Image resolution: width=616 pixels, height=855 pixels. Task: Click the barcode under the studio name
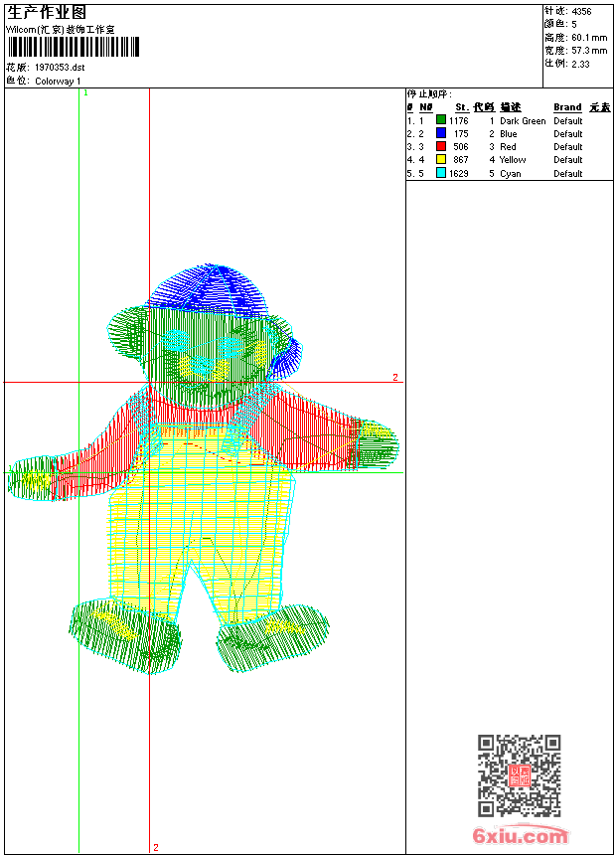coord(74,47)
